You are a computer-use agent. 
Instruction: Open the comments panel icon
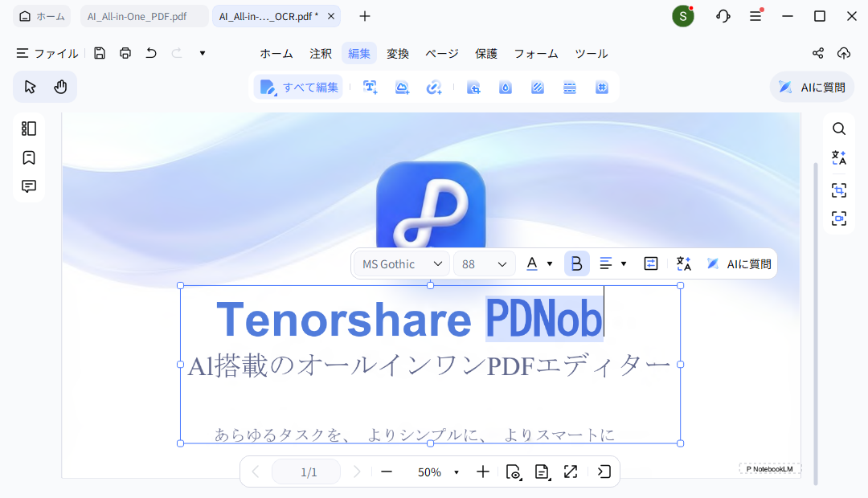[29, 186]
